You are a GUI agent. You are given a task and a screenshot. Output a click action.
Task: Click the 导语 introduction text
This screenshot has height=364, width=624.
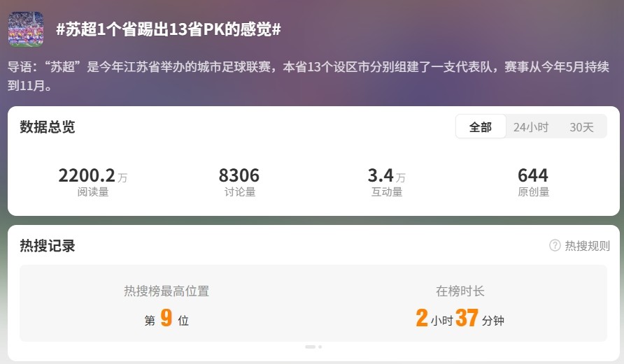click(309, 75)
